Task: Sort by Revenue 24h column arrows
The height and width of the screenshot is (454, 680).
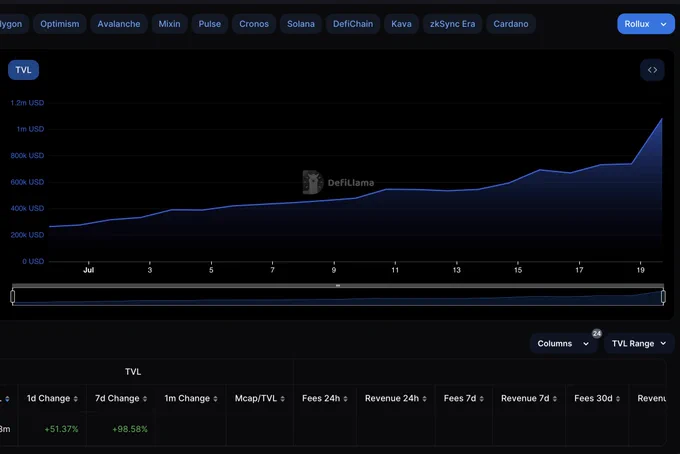Action: tap(424, 398)
